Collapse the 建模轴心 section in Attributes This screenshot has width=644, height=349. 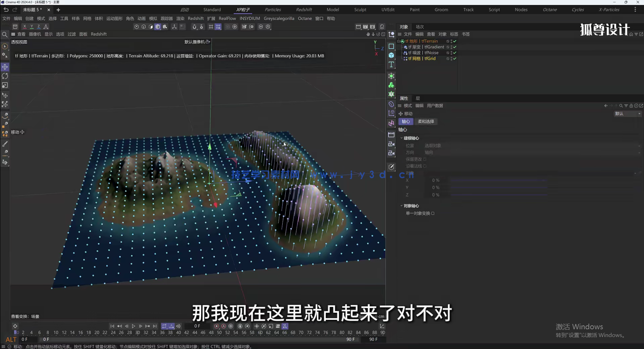(402, 138)
